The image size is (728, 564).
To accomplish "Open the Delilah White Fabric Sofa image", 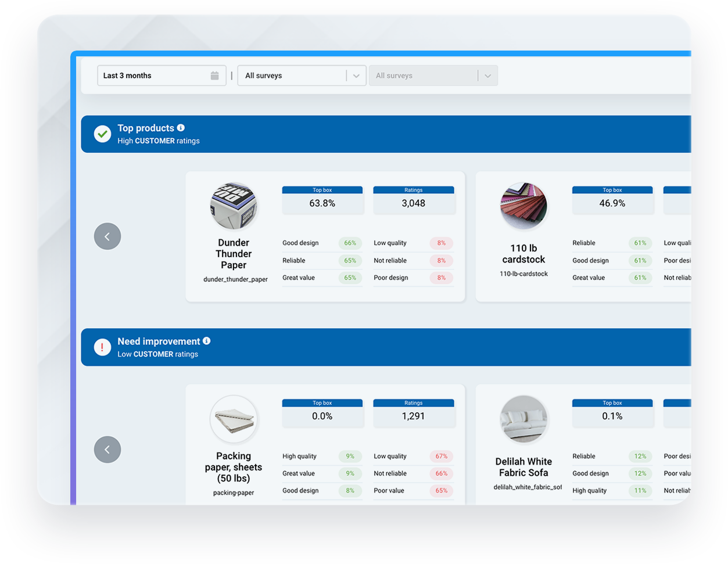I will click(x=523, y=419).
